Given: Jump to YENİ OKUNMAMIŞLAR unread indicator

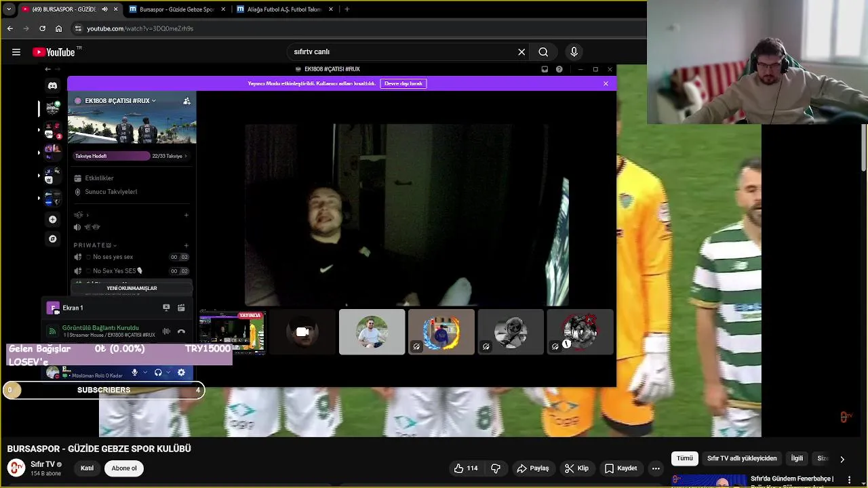Looking at the screenshot, I should point(132,288).
